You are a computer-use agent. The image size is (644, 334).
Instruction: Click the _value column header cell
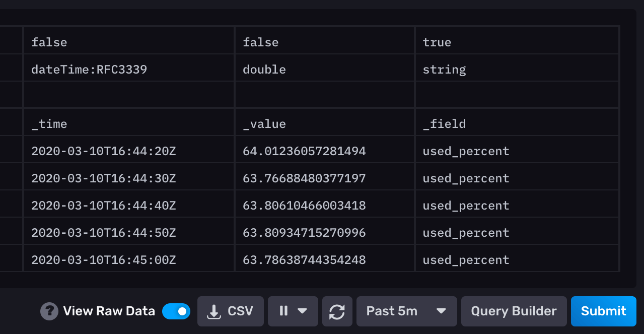coord(324,124)
